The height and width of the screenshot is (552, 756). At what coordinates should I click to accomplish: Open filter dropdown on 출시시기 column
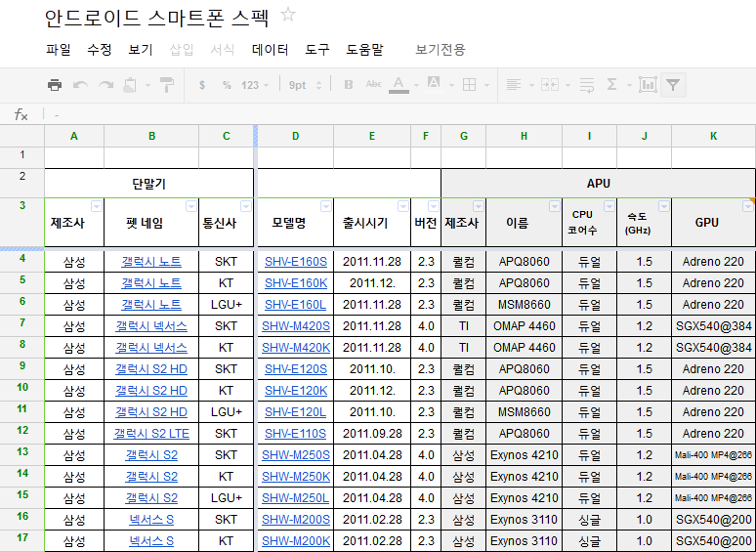coord(402,206)
